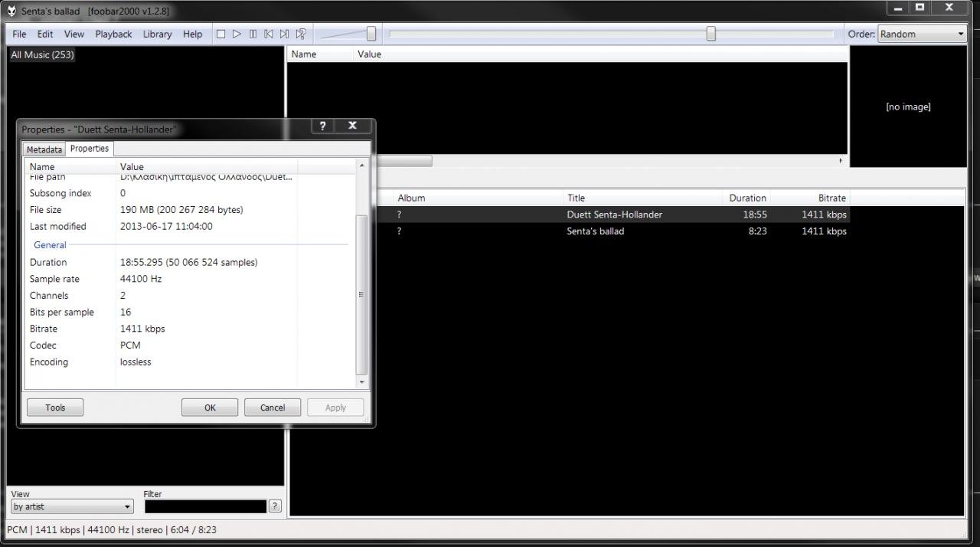
Task: Click the filter help question mark button
Action: pos(275,506)
